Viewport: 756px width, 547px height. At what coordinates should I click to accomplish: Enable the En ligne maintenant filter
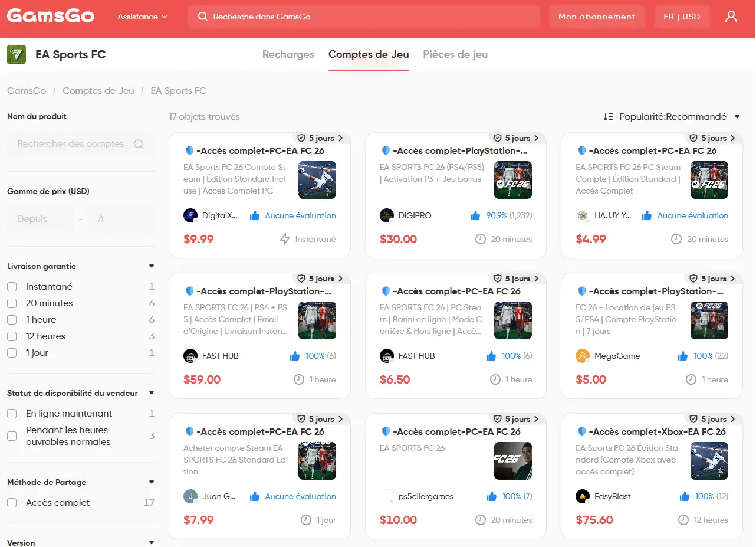point(12,414)
